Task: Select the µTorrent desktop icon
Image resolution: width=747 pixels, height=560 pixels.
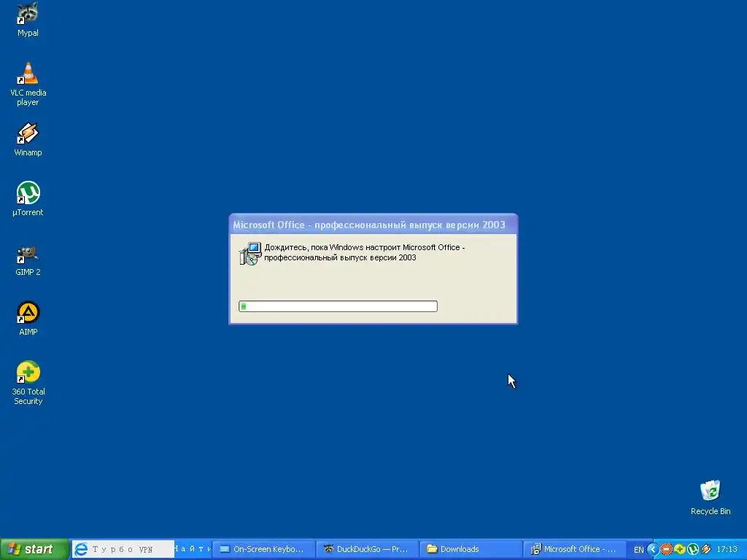Action: click(x=28, y=198)
